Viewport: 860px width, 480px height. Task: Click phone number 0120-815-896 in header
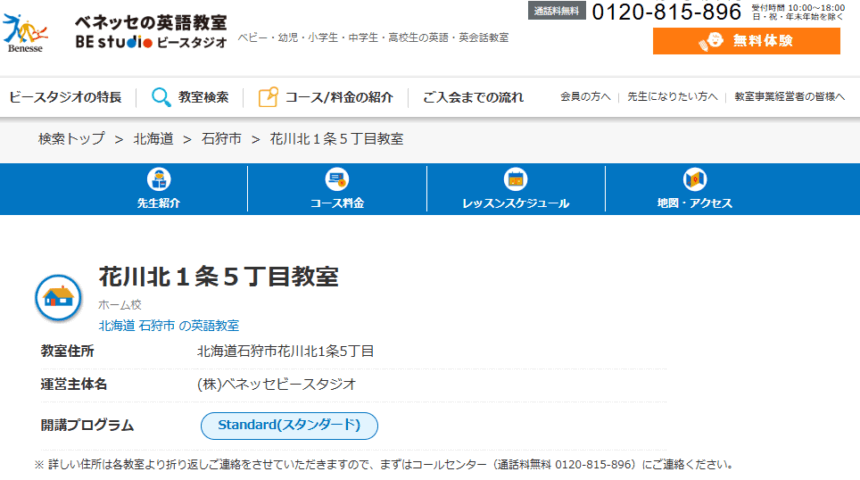pos(666,12)
